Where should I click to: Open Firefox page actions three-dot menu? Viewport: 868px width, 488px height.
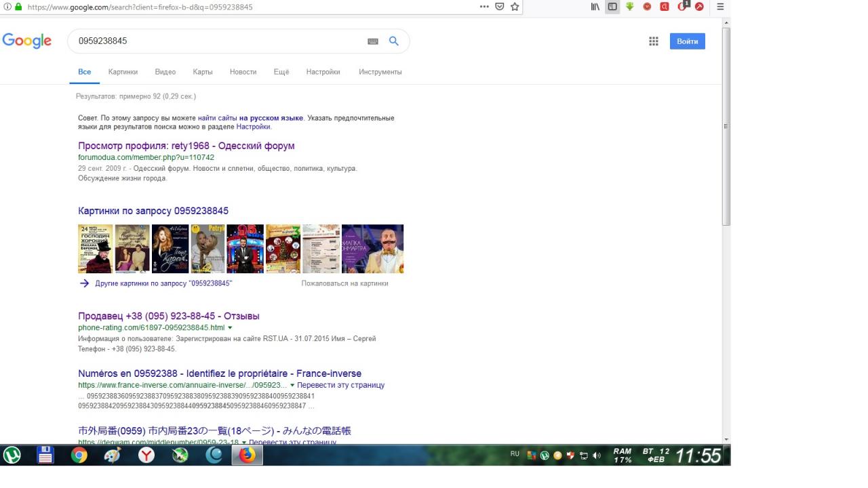tap(484, 7)
